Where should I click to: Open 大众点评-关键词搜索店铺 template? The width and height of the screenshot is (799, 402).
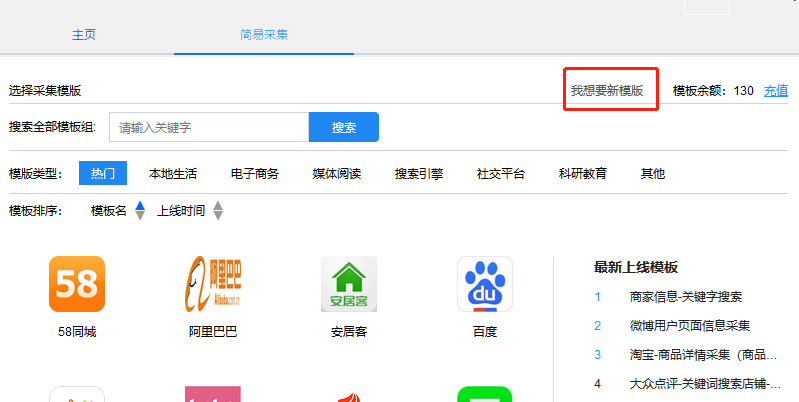click(705, 384)
